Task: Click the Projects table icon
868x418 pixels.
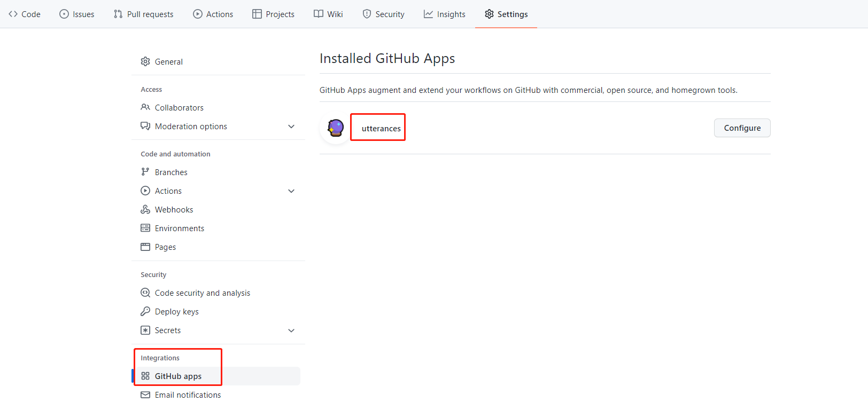Action: [257, 14]
